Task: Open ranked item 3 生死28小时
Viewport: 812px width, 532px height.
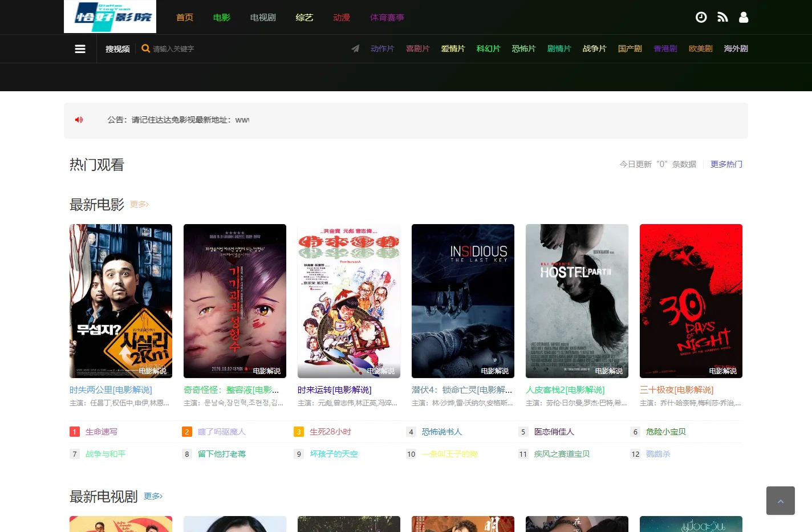Action: [x=331, y=432]
